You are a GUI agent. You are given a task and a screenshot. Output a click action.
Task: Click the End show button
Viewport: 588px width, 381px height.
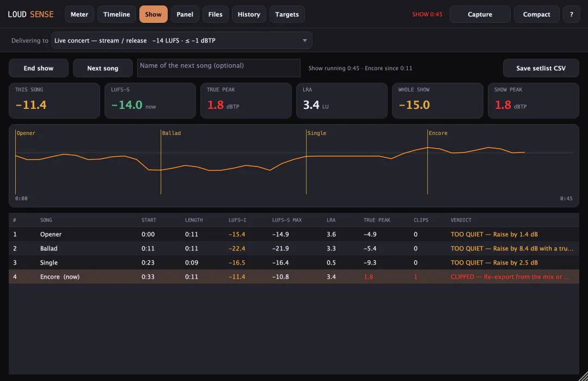[39, 68]
